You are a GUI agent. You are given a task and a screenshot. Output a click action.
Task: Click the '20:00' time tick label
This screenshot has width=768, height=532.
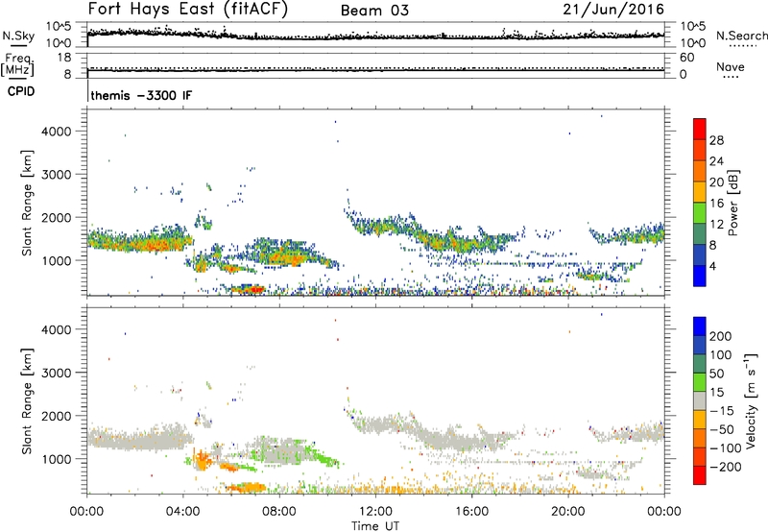tap(567, 512)
